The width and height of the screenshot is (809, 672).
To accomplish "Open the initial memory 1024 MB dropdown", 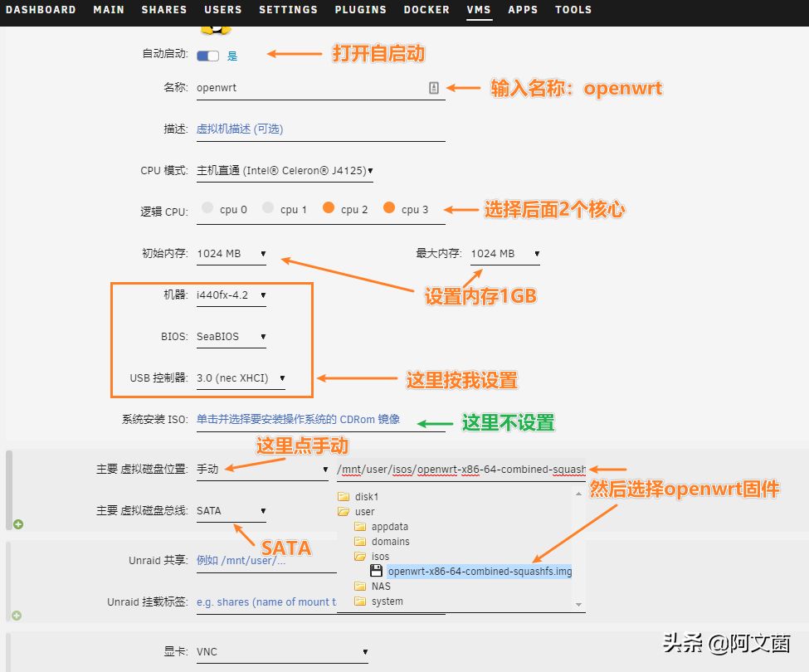I will (x=231, y=254).
